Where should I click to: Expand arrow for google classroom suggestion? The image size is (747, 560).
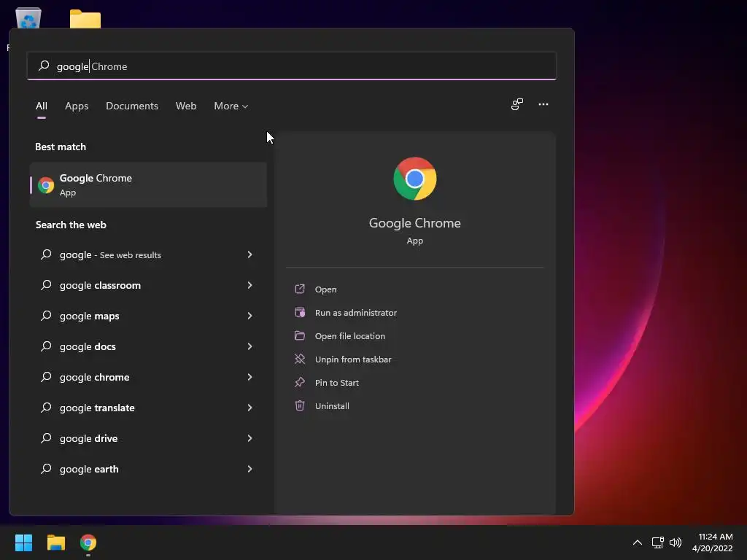coord(249,285)
